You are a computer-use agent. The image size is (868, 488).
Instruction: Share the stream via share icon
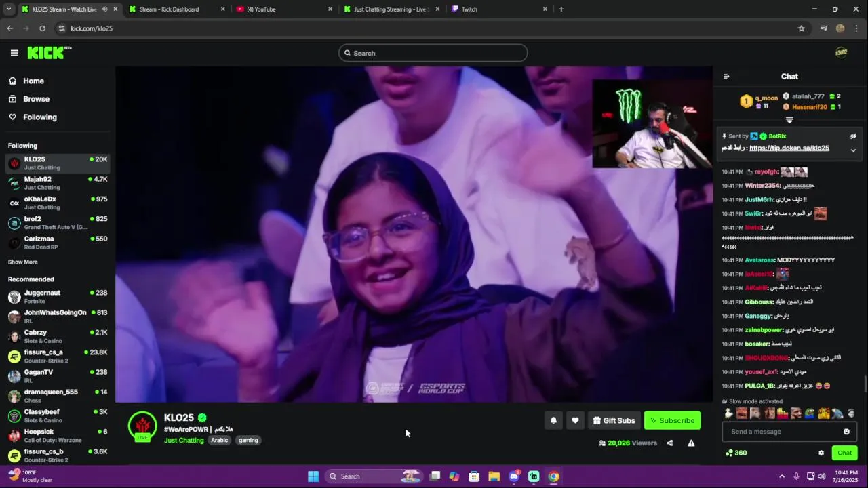coord(669,443)
